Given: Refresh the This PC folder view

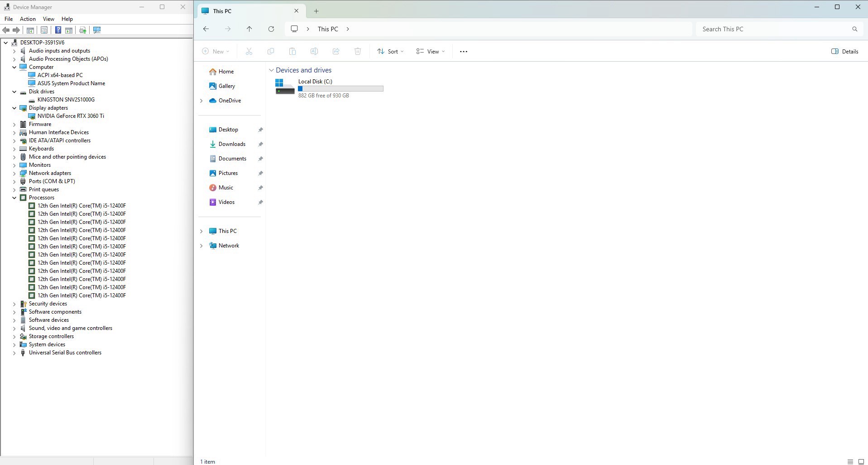Looking at the screenshot, I should [271, 29].
